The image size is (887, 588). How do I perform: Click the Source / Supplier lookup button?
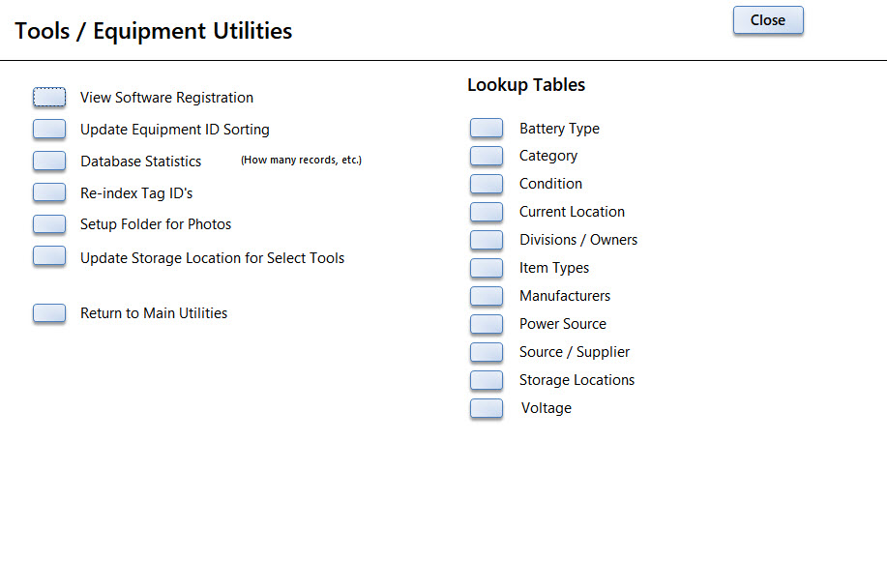click(x=487, y=352)
